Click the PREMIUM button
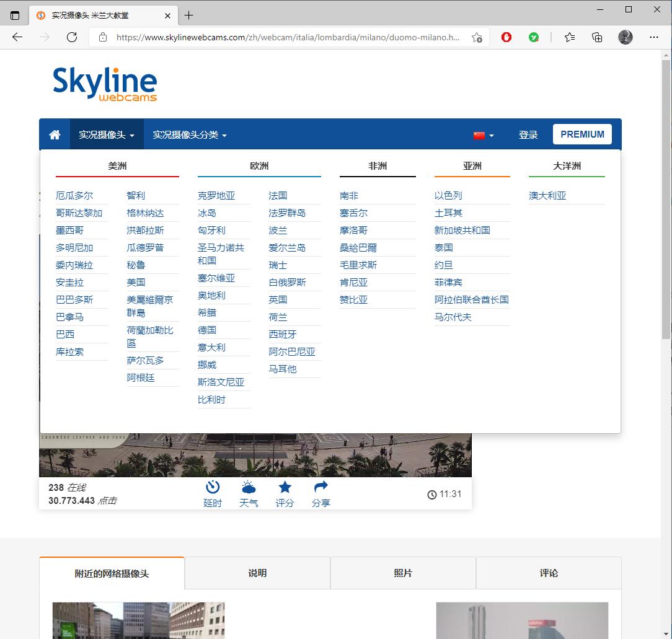 (x=582, y=134)
